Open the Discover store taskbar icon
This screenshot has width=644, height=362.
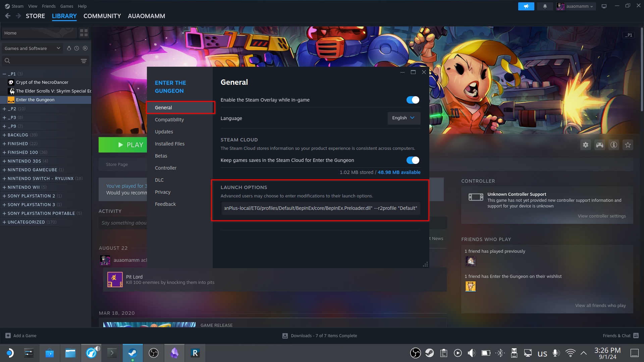coord(50,353)
